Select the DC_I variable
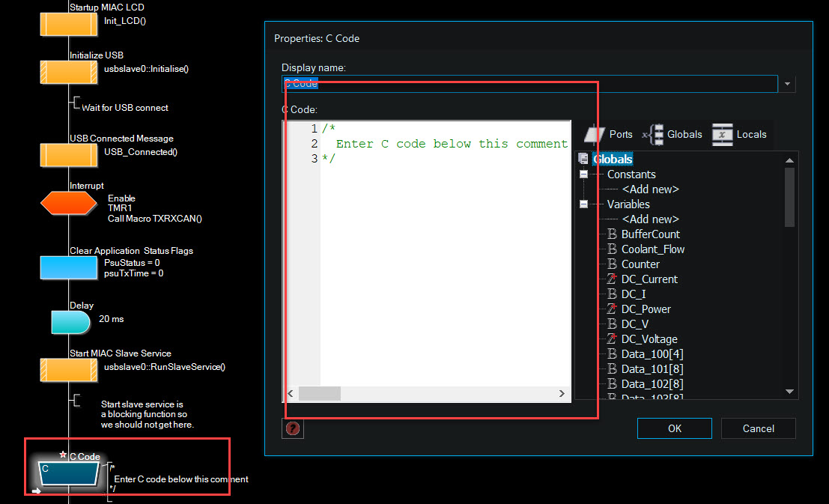This screenshot has width=829, height=504. tap(634, 294)
